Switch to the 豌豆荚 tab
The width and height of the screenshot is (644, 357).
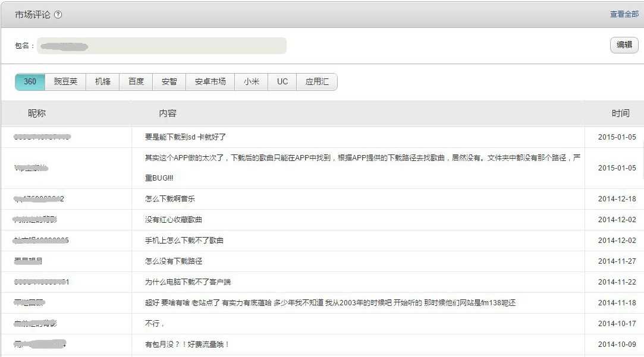tap(65, 82)
